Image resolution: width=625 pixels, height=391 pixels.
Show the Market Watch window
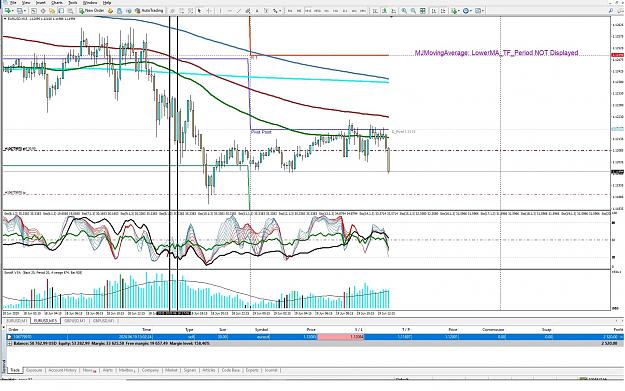pos(33,11)
